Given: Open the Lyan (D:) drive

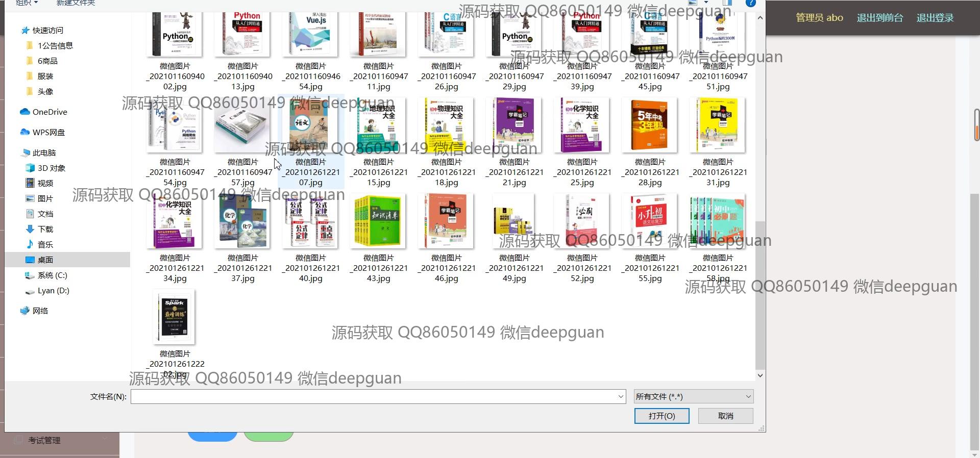Looking at the screenshot, I should (x=47, y=290).
